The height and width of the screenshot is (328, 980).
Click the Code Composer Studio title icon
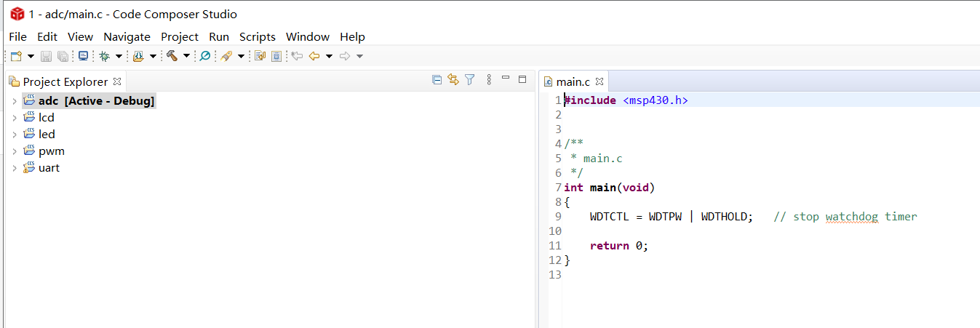pyautogui.click(x=17, y=14)
